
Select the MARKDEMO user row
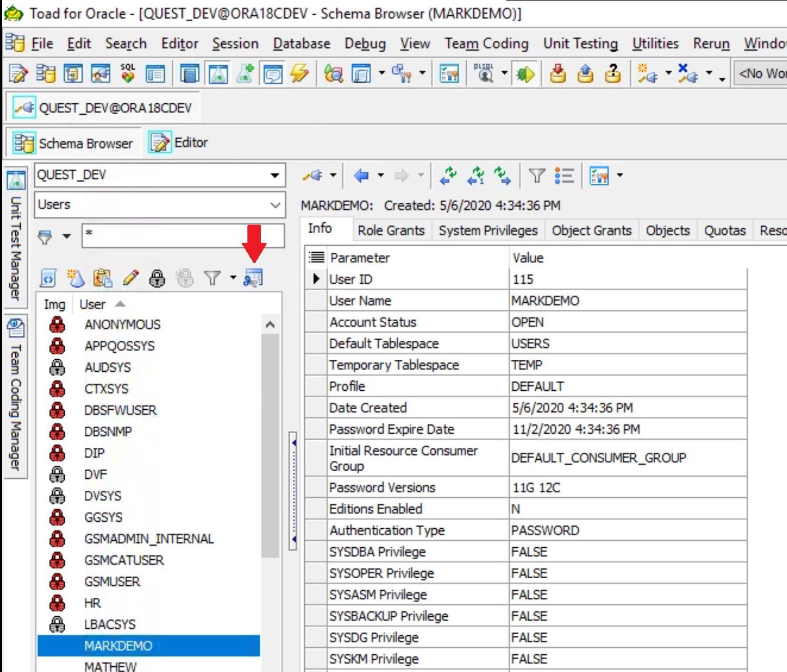tap(149, 646)
